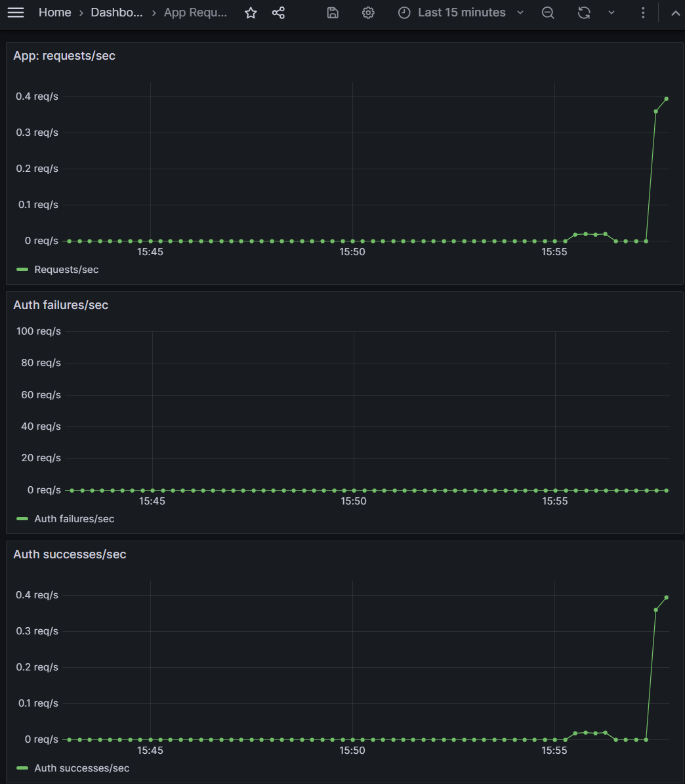
Task: Save the dashboard
Action: pos(332,12)
